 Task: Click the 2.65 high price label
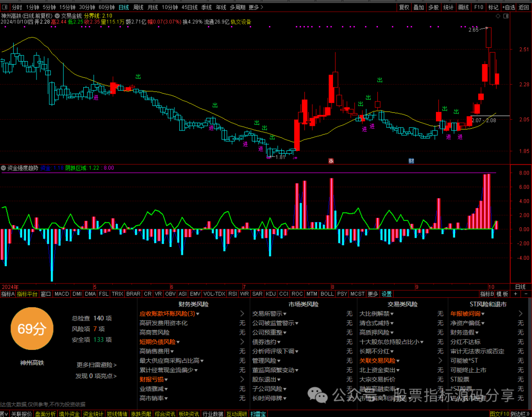(x=473, y=30)
